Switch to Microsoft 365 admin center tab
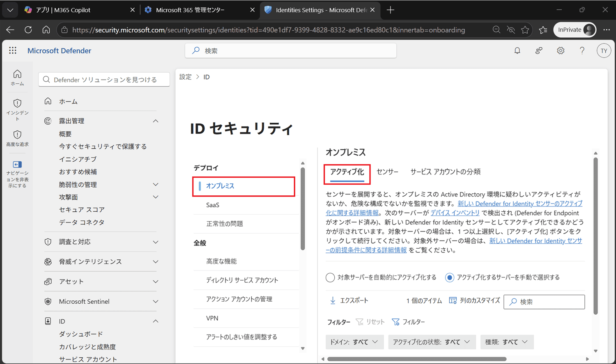The height and width of the screenshot is (364, 616). pyautogui.click(x=200, y=10)
